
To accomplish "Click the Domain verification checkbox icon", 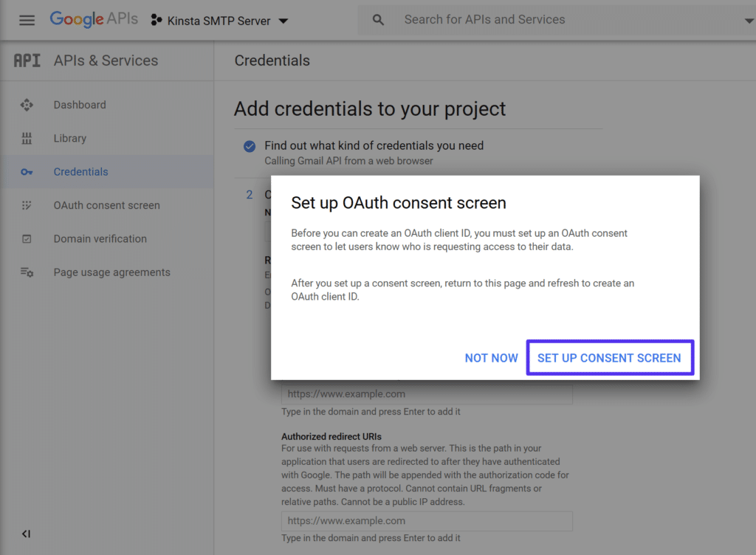I will (27, 238).
